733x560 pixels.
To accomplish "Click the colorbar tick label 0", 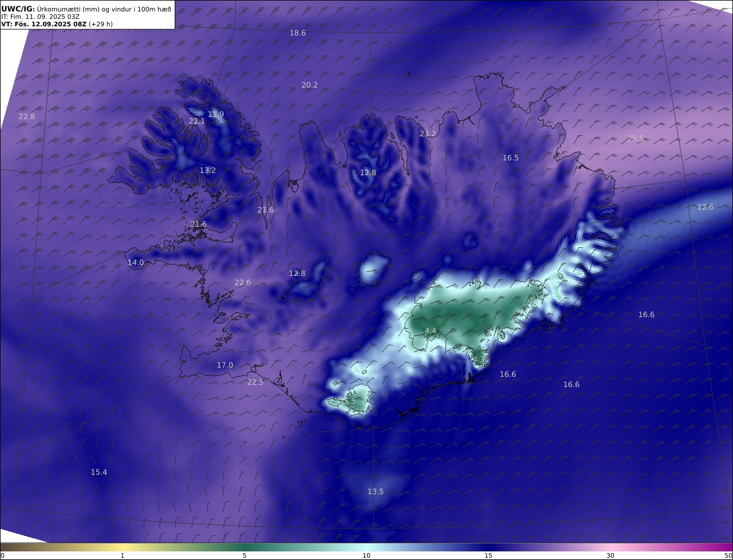I will tap(2, 555).
